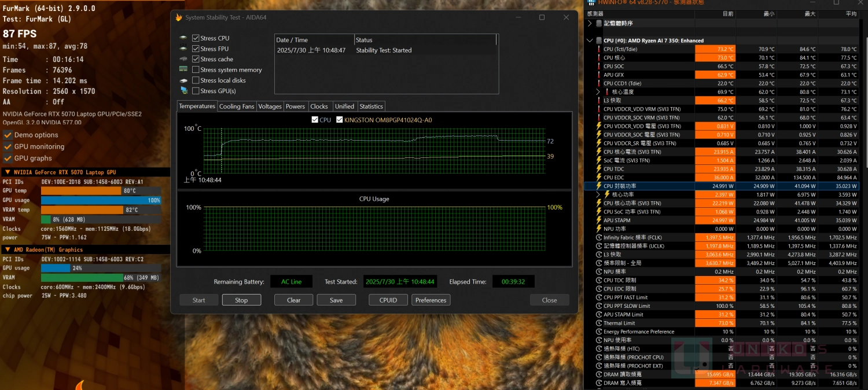Click clock icon of CPU PPT FAST Limit row
This screenshot has height=390, width=868.
coord(599,297)
